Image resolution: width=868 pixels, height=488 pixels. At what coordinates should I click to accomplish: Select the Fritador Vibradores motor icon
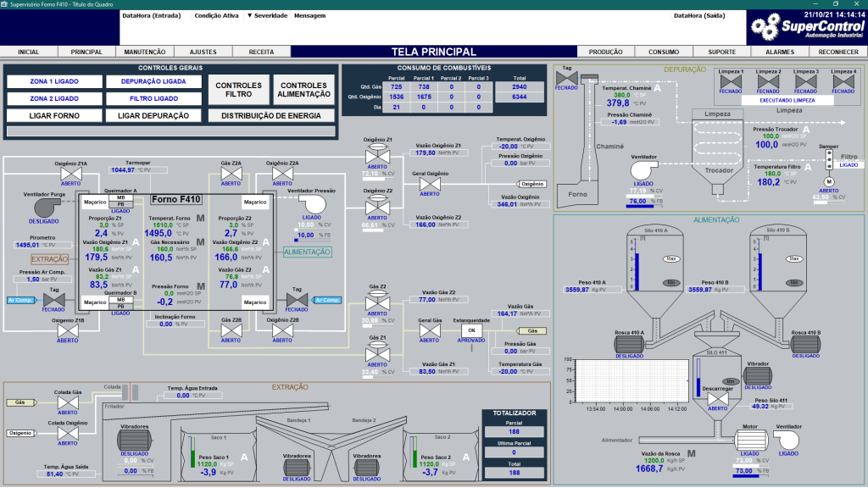point(135,441)
